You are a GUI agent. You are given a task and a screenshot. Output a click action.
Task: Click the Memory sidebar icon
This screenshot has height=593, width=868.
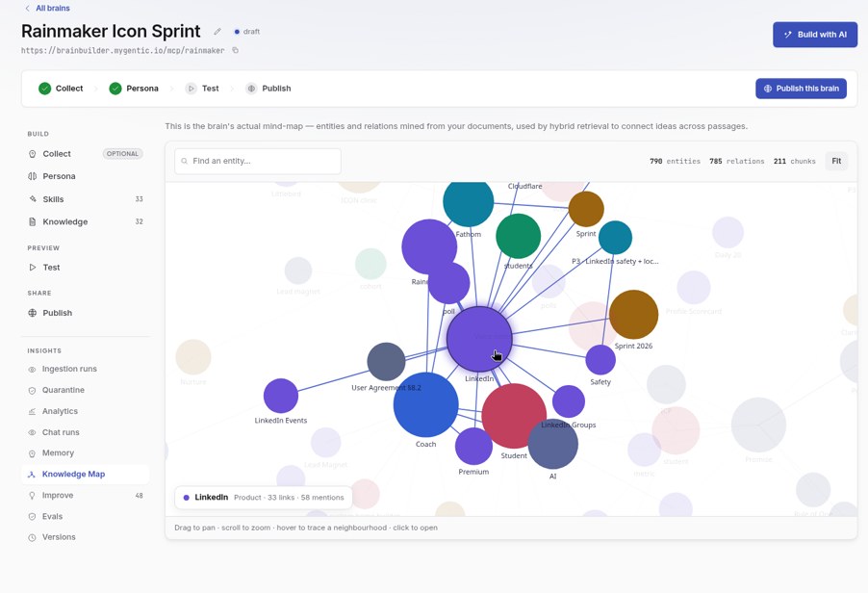pos(32,453)
